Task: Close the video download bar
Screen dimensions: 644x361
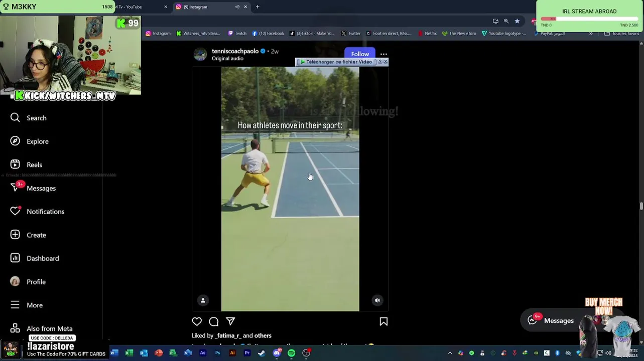Action: (385, 62)
